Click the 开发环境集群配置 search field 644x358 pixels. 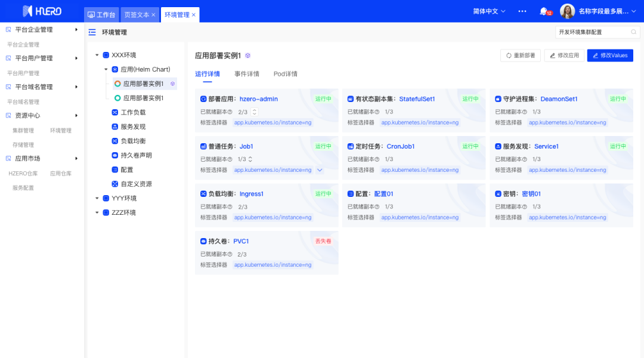pyautogui.click(x=592, y=32)
